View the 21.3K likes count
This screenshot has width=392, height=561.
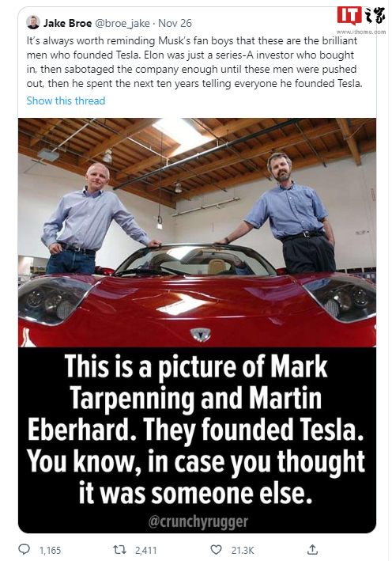[x=243, y=550]
